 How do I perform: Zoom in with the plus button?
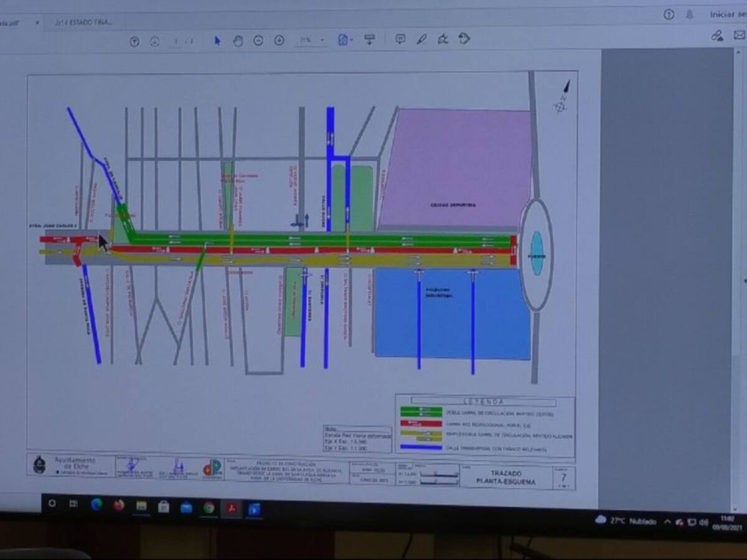click(x=280, y=41)
